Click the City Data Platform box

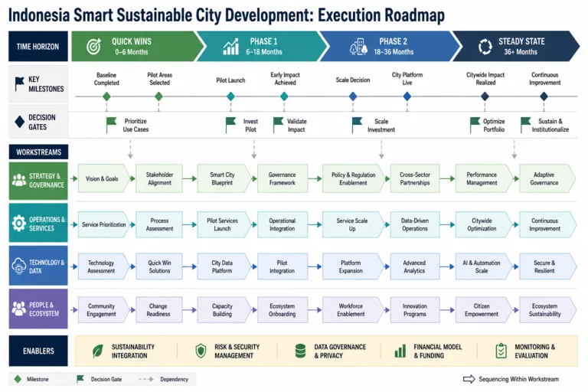224,266
